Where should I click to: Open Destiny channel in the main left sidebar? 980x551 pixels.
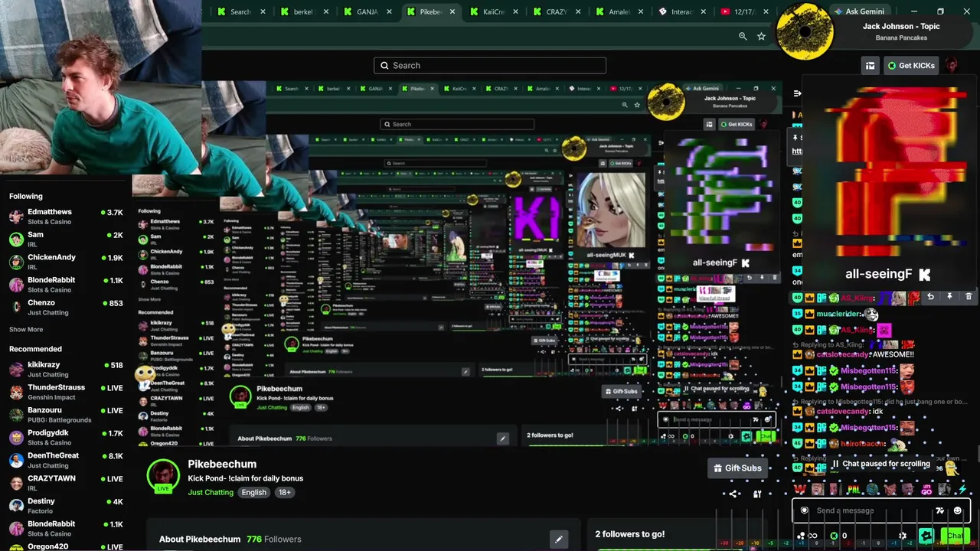[66, 505]
